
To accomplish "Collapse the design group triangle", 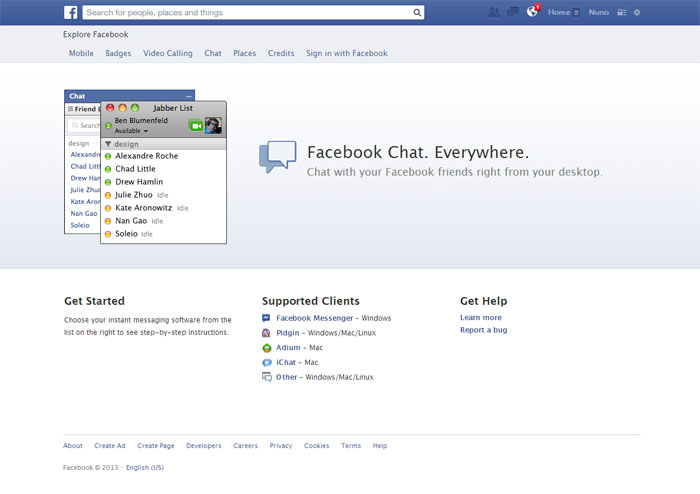I will coord(108,144).
